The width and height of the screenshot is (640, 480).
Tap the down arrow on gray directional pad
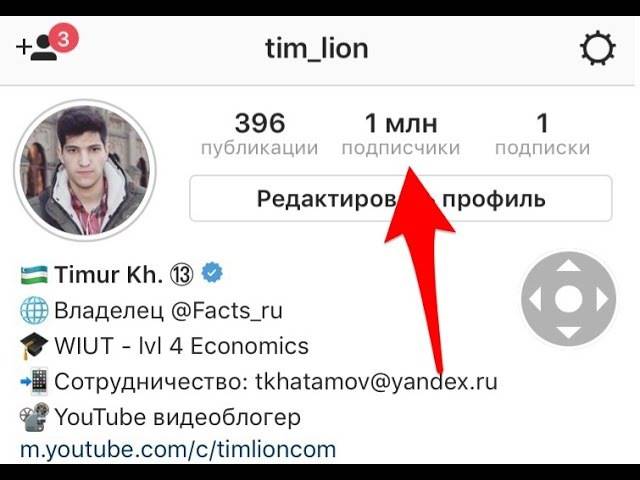click(568, 332)
